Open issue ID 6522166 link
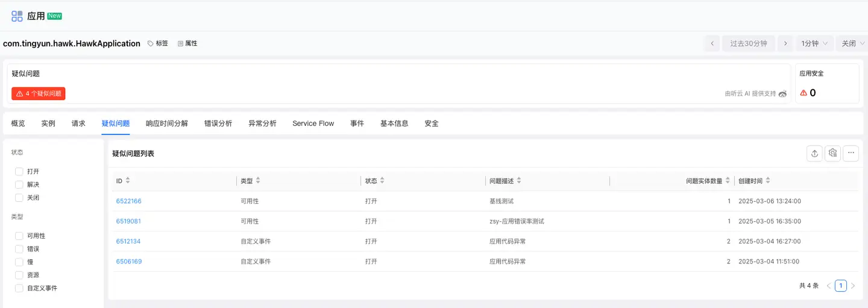This screenshot has height=308, width=868. pos(128,201)
